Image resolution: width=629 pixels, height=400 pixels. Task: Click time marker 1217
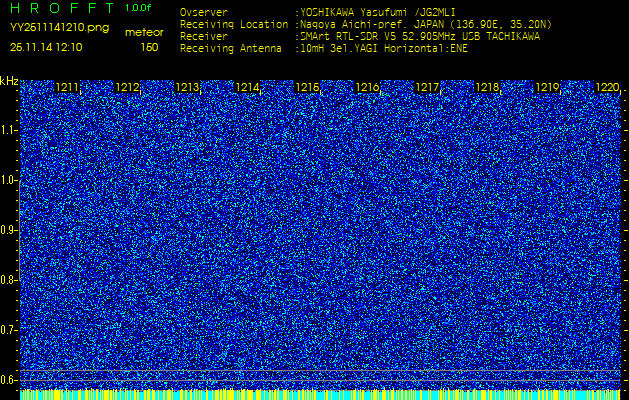427,87
